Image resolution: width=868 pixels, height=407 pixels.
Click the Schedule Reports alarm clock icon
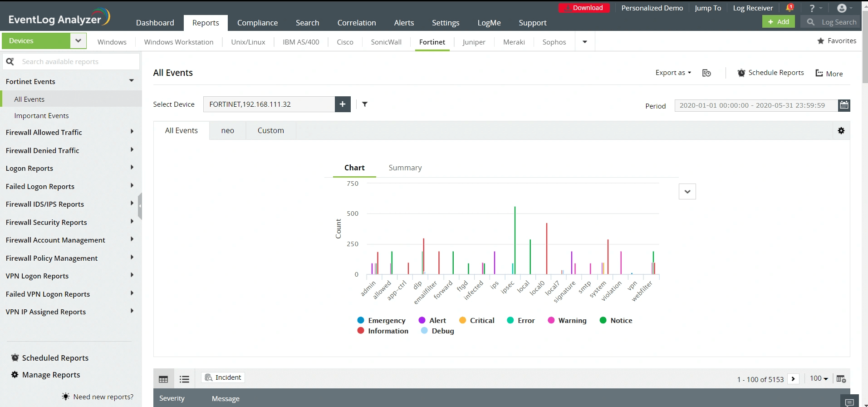tap(741, 73)
